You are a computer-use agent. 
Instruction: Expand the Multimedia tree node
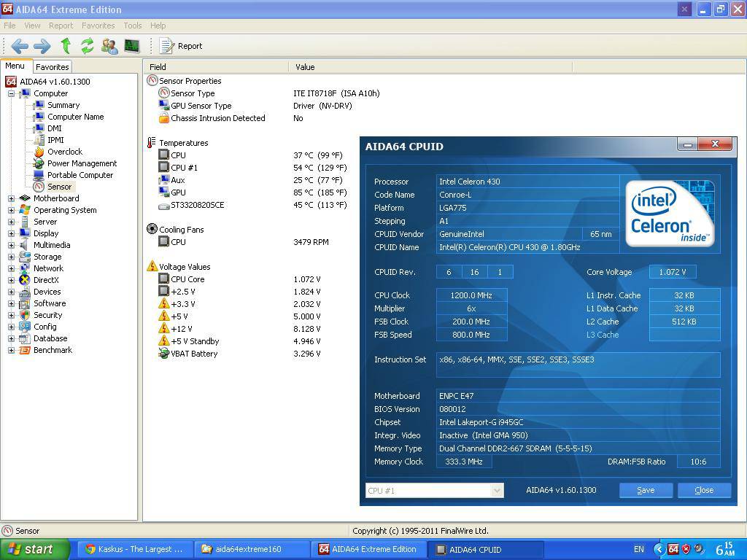pyautogui.click(x=11, y=245)
